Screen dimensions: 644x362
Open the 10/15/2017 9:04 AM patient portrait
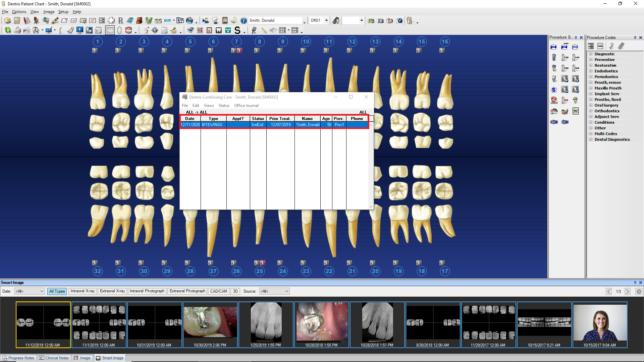pos(600,324)
